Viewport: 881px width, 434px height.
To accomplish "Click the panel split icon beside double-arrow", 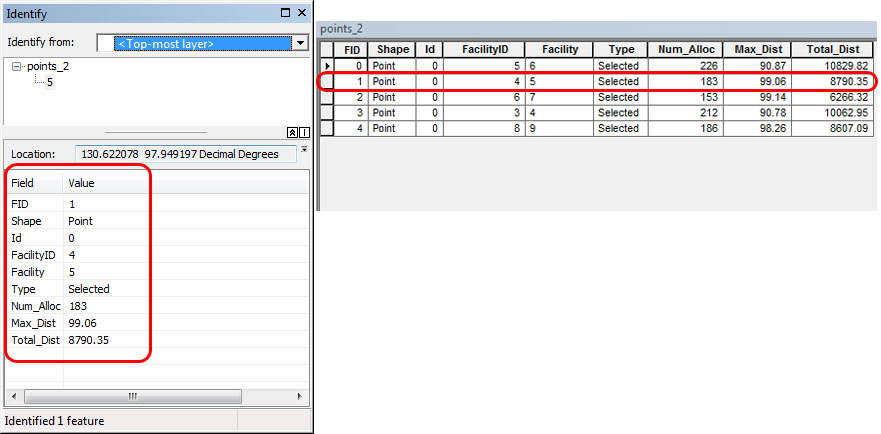I will (x=304, y=133).
